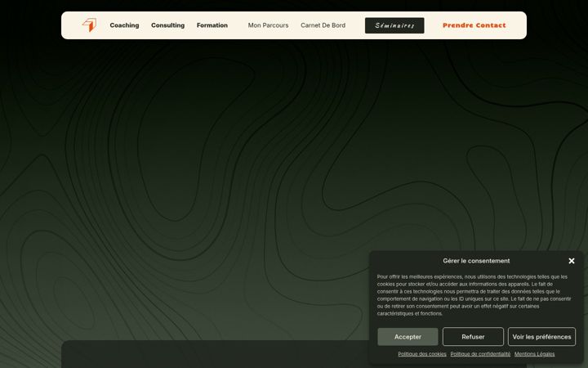Open the Politique des cookies link
Screen dimensions: 588x368
pos(422,354)
